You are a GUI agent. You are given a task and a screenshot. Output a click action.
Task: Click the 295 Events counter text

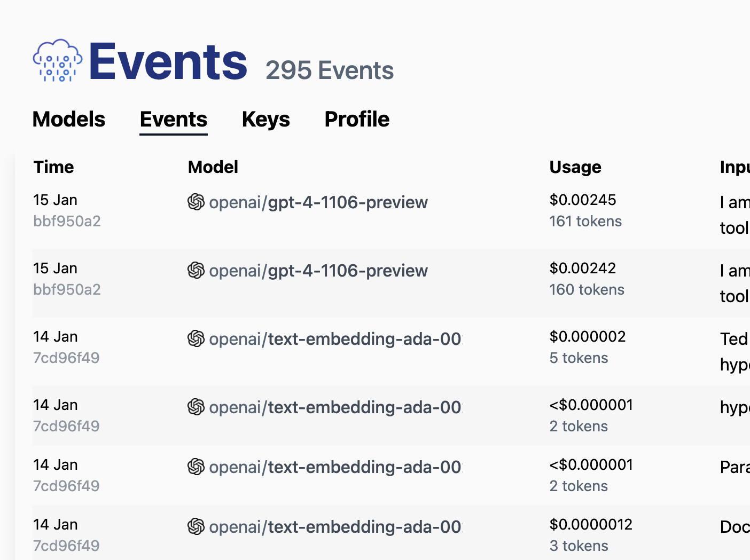click(x=329, y=69)
